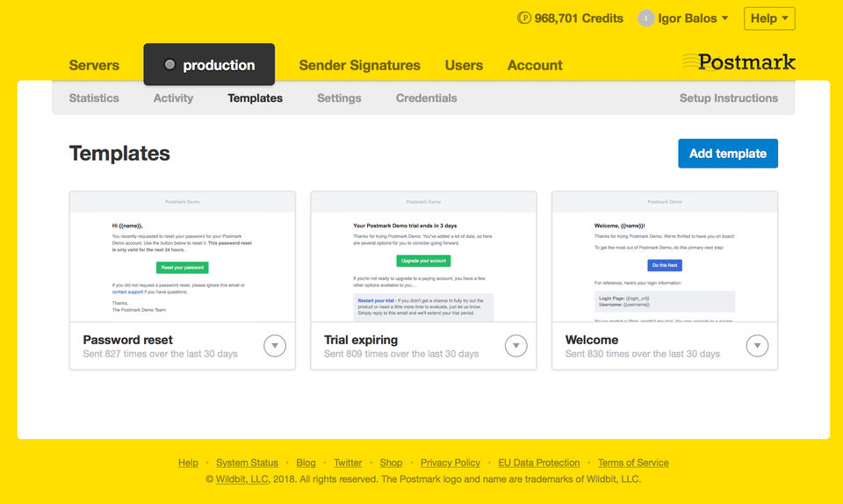Open the Welcome template preview
This screenshot has height=504, width=843.
click(x=665, y=257)
